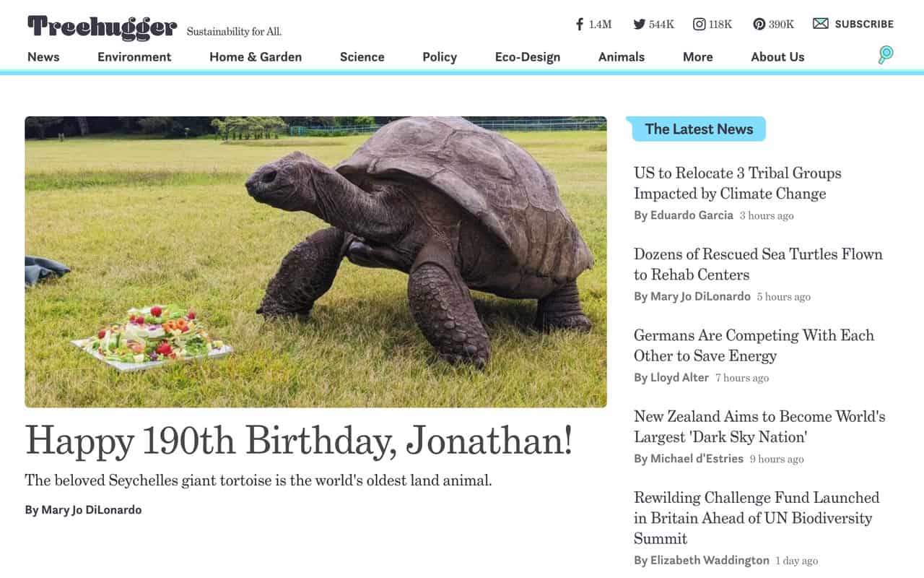
Task: Open the Environment menu
Action: (134, 57)
